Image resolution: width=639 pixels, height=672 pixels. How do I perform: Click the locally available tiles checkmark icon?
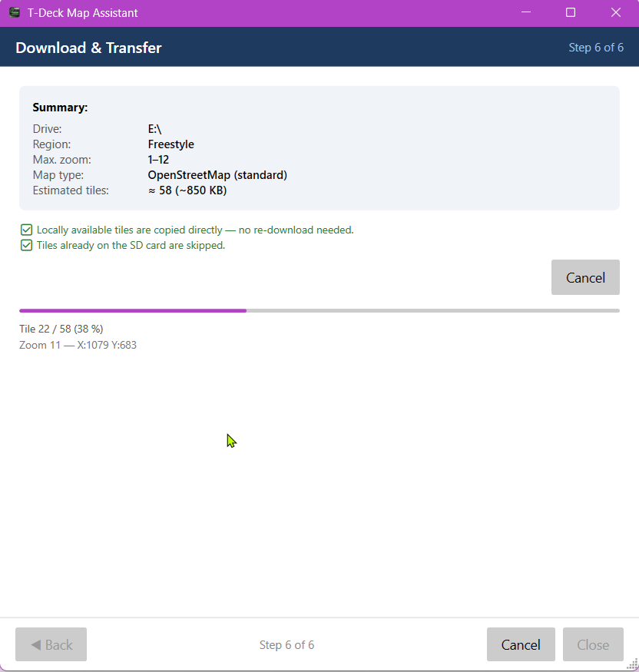point(26,230)
